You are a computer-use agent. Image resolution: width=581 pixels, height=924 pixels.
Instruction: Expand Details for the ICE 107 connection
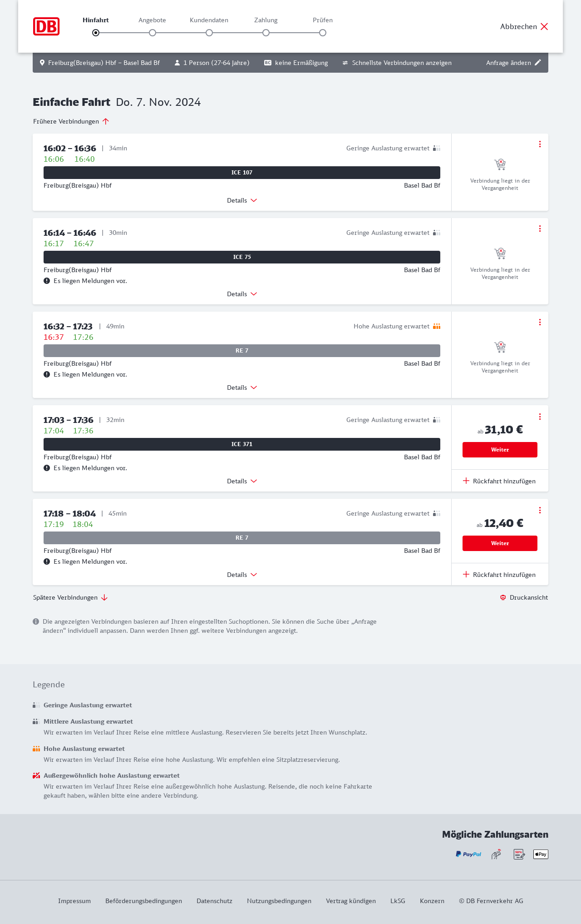point(242,200)
